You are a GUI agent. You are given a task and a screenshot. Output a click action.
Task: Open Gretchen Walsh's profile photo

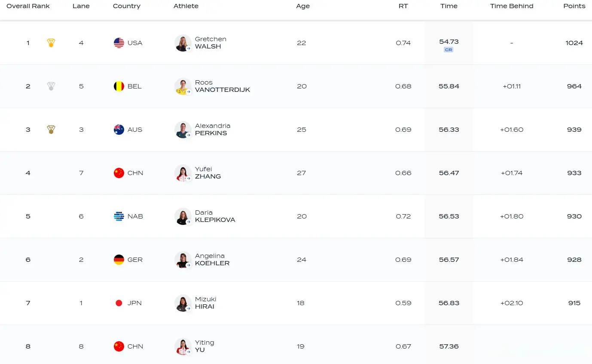(183, 43)
